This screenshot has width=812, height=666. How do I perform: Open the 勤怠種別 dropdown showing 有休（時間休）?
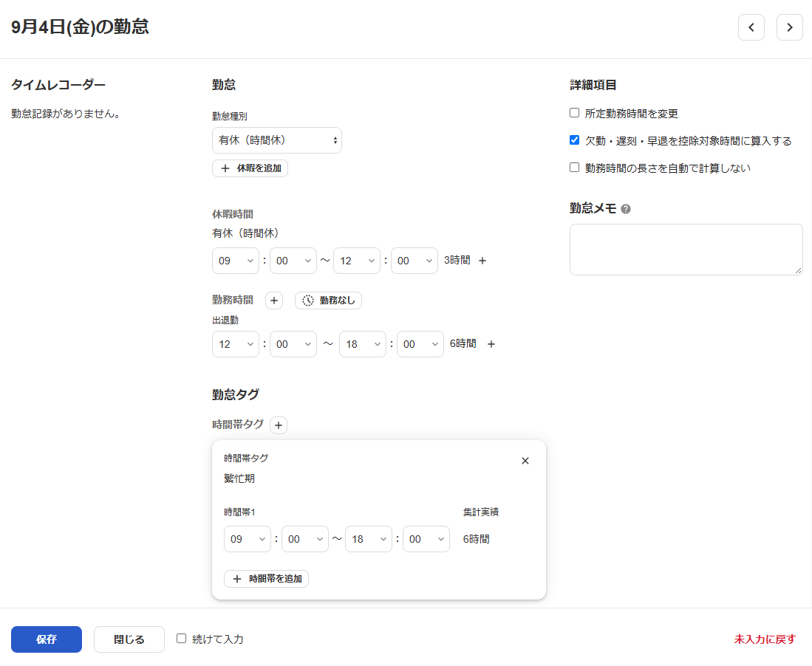click(x=277, y=140)
